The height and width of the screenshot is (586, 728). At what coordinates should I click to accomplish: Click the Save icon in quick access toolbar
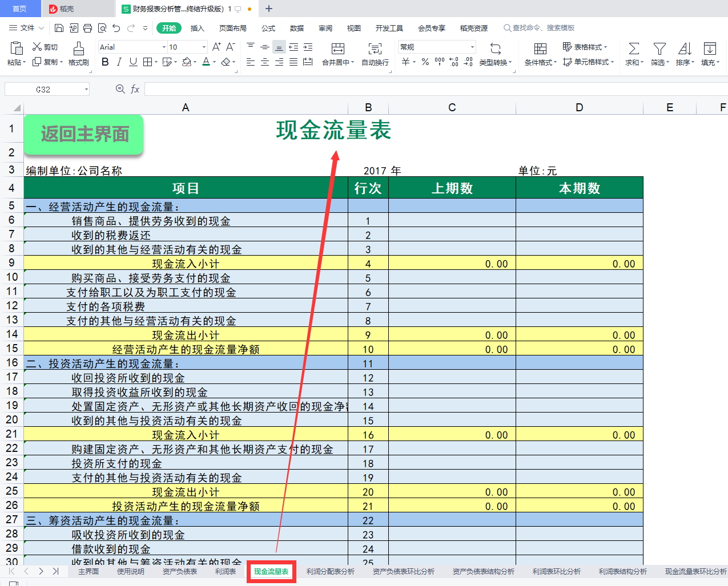tap(59, 28)
